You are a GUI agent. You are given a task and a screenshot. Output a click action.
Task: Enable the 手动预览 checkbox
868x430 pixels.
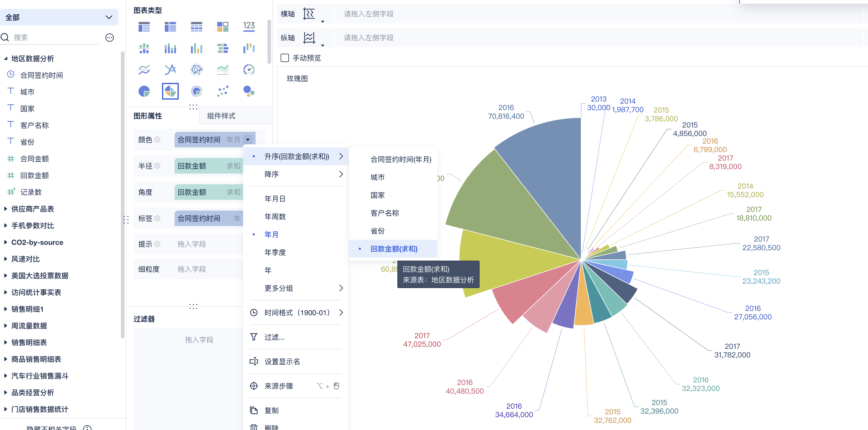pyautogui.click(x=285, y=58)
